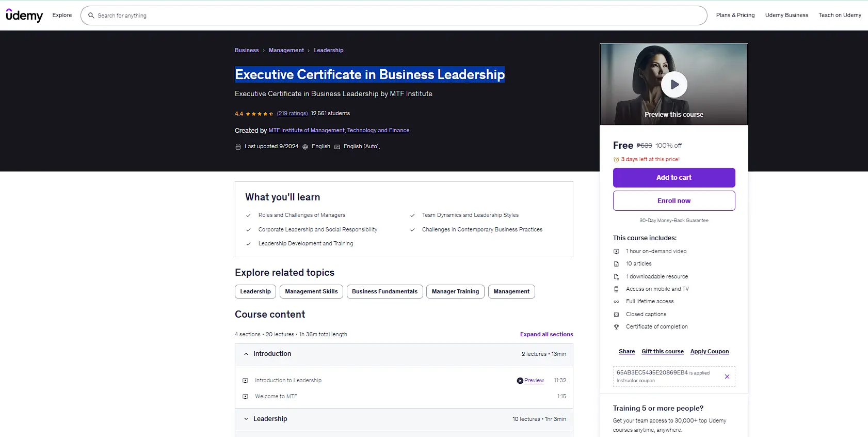Click the search magnifier icon
This screenshot has height=437, width=868.
click(x=91, y=15)
